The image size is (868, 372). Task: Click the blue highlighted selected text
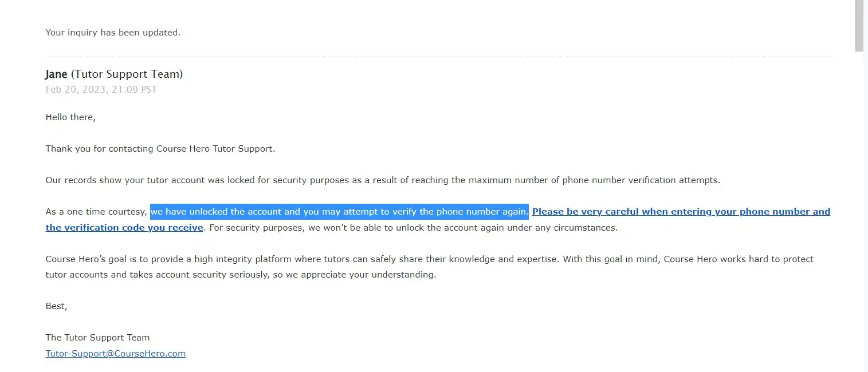(x=339, y=212)
